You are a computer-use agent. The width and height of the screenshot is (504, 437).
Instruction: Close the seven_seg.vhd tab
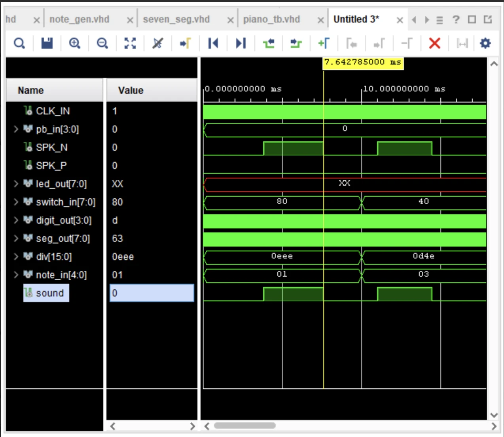(230, 20)
